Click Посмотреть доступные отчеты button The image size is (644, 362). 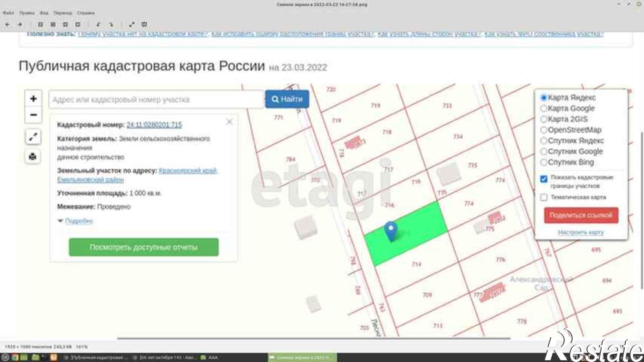coord(144,247)
